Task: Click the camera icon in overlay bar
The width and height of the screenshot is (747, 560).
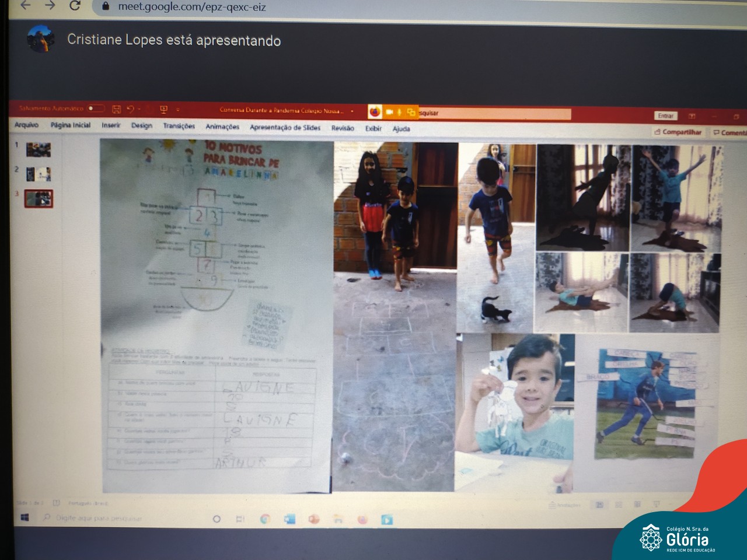Action: coord(389,112)
